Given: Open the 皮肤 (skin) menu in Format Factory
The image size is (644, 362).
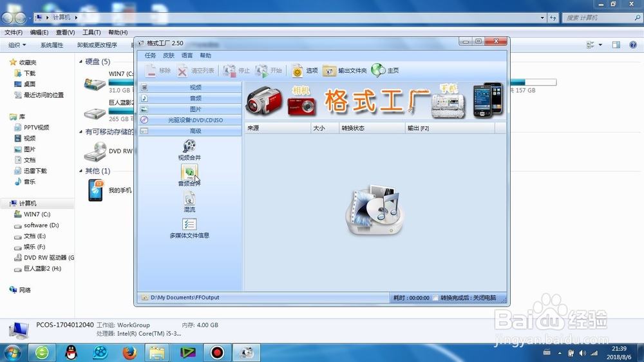Looking at the screenshot, I should pos(169,55).
